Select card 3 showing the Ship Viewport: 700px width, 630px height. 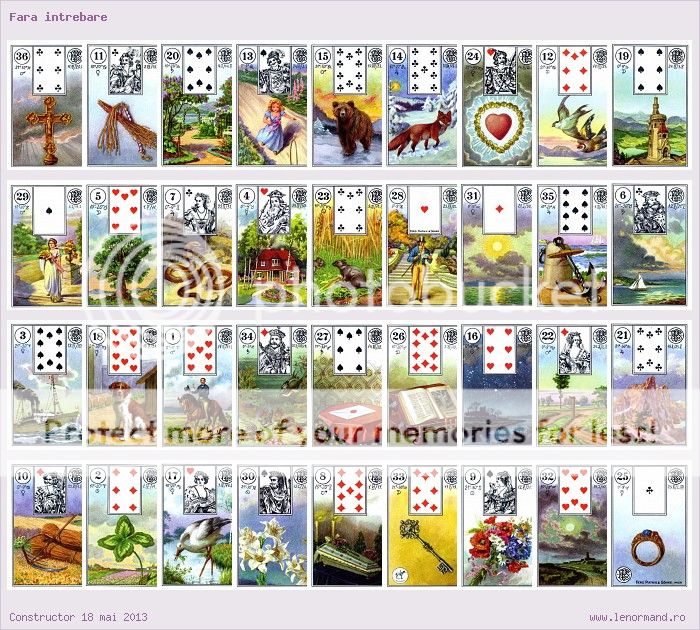tap(47, 385)
